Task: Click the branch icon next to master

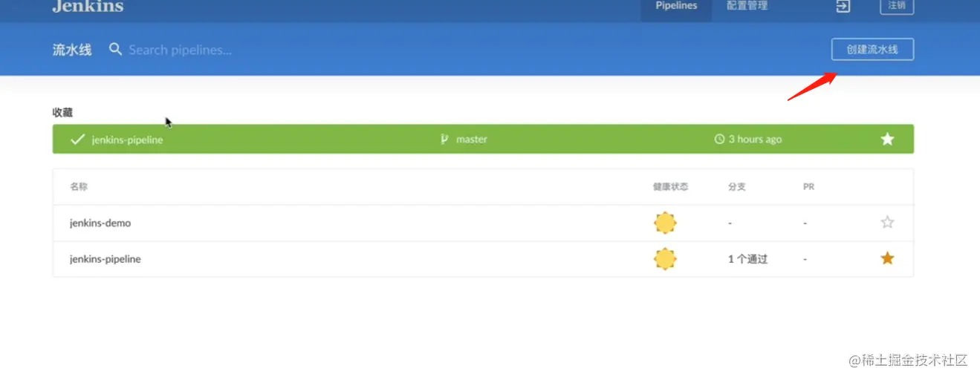Action: click(444, 139)
